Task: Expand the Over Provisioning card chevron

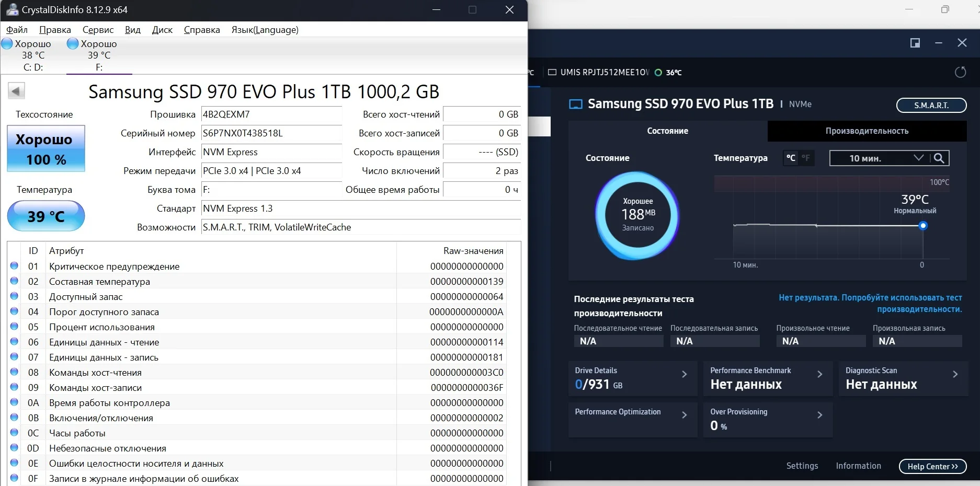Action: (x=819, y=415)
